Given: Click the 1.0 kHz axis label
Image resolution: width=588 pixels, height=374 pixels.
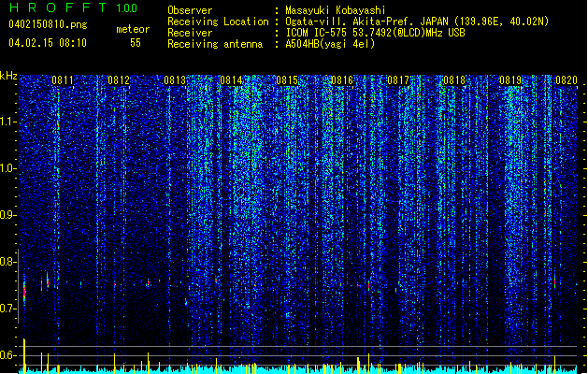Looking at the screenshot, I should pyautogui.click(x=8, y=168).
